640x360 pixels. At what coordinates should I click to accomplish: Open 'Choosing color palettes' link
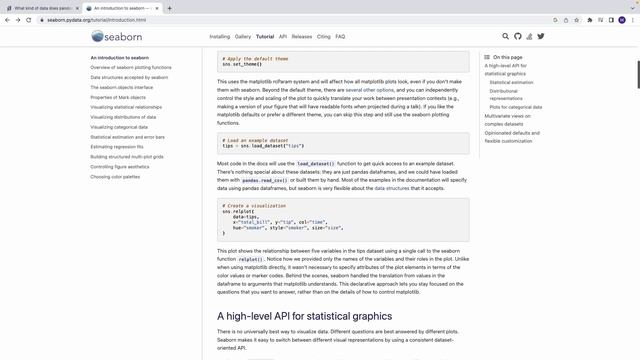pyautogui.click(x=115, y=177)
